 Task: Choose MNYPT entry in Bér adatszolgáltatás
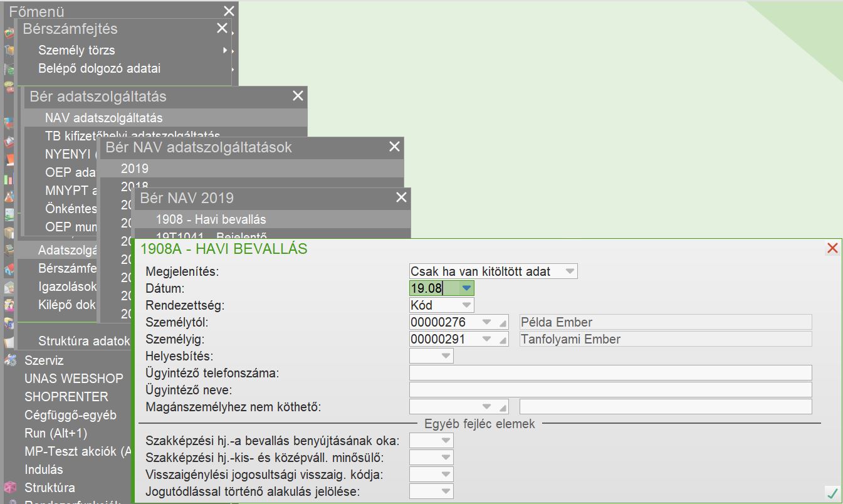pyautogui.click(x=71, y=191)
